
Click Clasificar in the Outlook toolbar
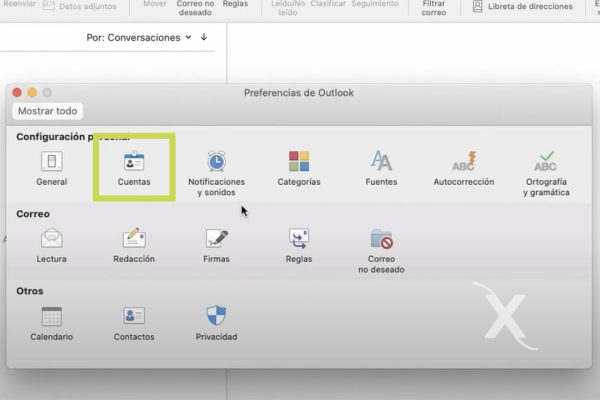(328, 4)
